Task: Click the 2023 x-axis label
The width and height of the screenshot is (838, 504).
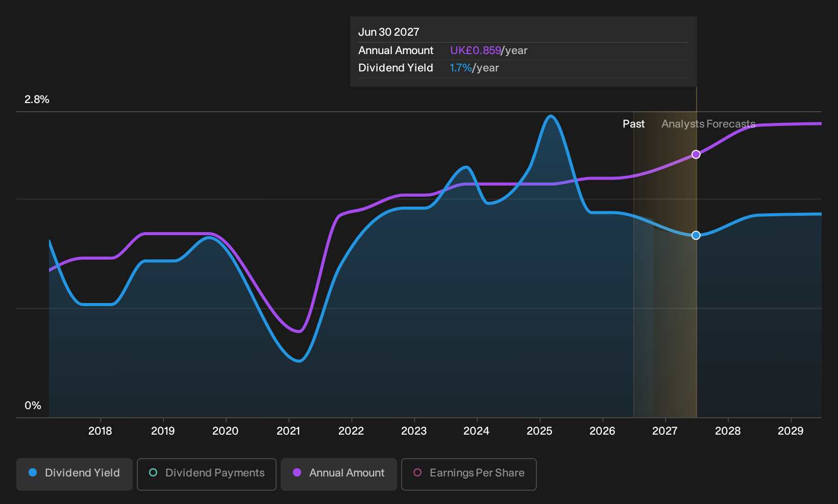Action: point(414,431)
